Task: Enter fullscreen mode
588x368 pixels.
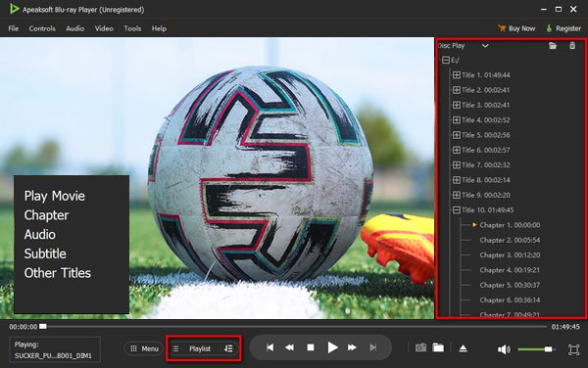Action: point(573,349)
